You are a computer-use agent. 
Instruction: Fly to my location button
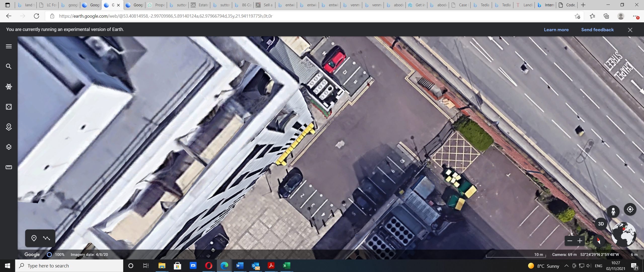click(x=630, y=210)
